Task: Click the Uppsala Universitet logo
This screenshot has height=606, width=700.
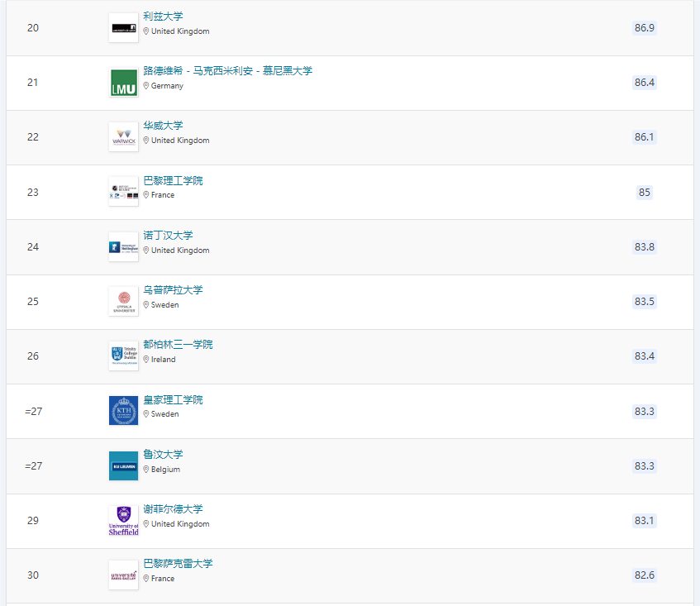Action: click(123, 302)
